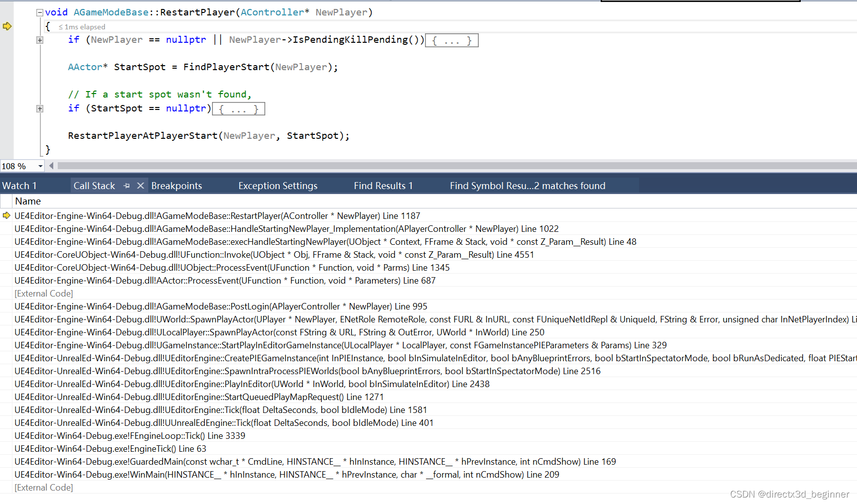The image size is (857, 504).
Task: Select UUnrealEdEngine::Tick Line 401 frame
Action: [x=224, y=423]
